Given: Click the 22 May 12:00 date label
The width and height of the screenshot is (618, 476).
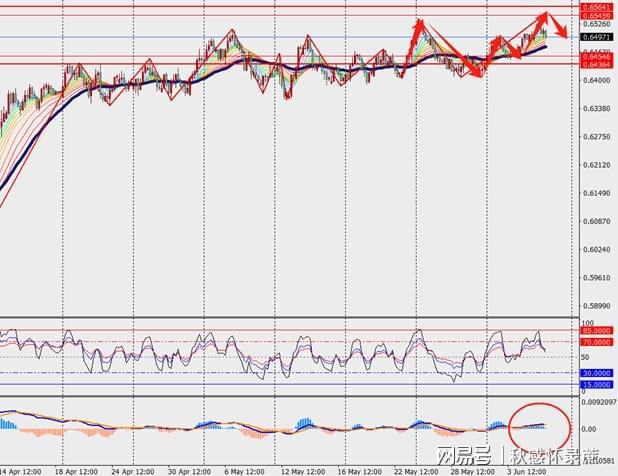Looking at the screenshot, I should (416, 472).
